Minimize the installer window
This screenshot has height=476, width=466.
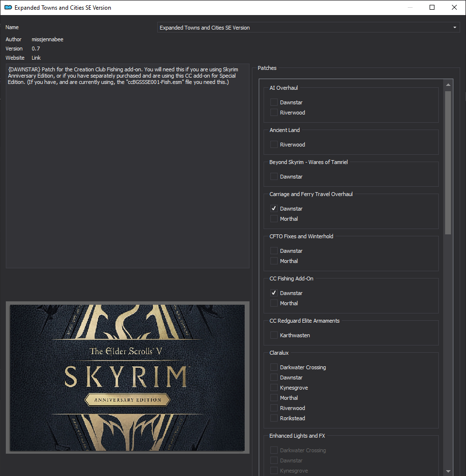[410, 7]
